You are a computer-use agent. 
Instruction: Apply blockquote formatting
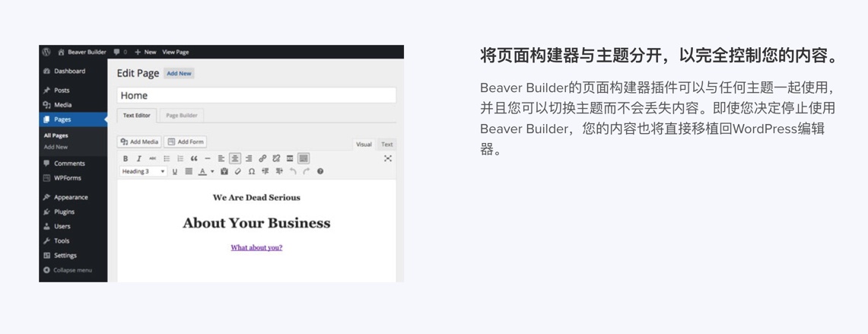point(194,158)
